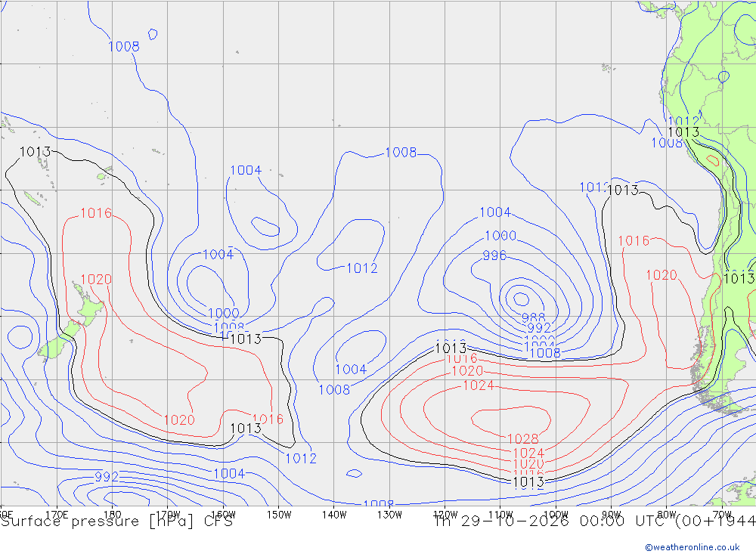Click the weatheronline.co.uk copyright link
This screenshot has height=554, width=756.
tap(692, 547)
